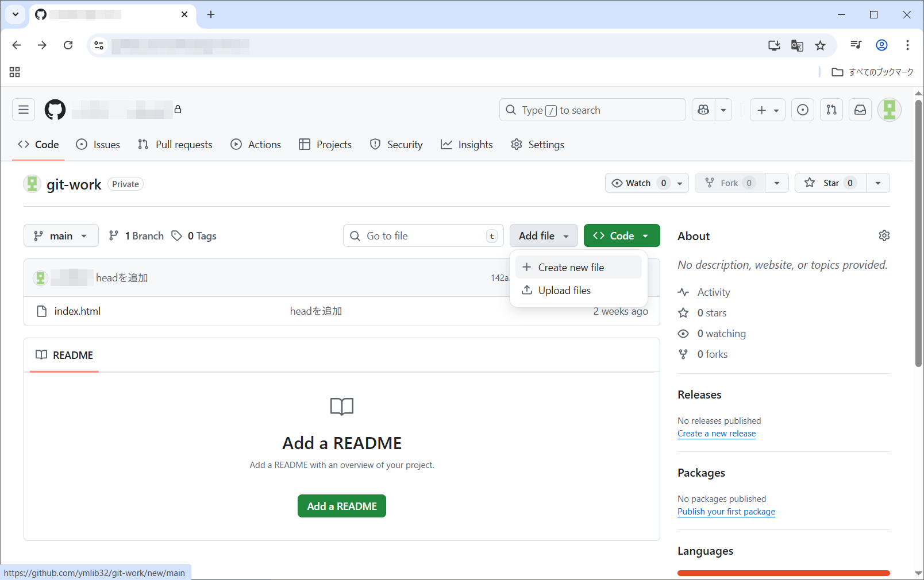The image size is (924, 580).
Task: Open pull requests icon in header
Action: [x=831, y=110]
